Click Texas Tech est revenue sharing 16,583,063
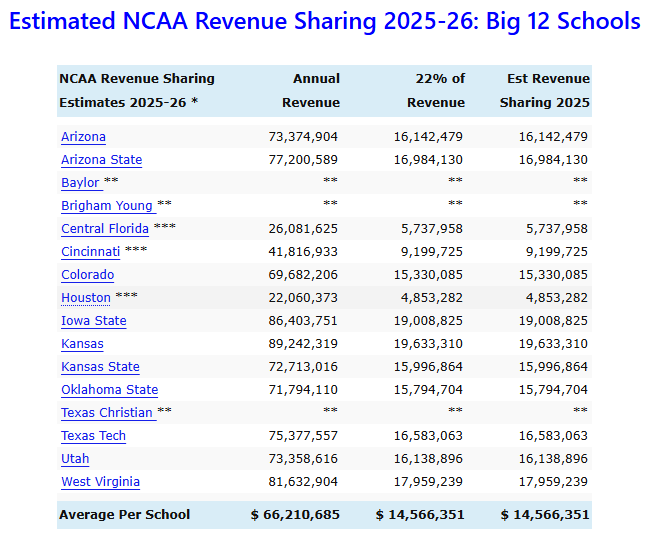The height and width of the screenshot is (539, 650). coord(553,436)
